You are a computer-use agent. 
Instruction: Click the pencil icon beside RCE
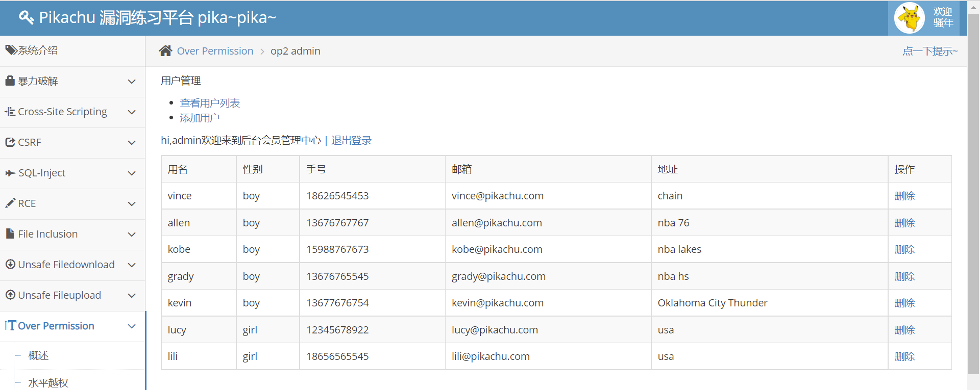click(x=10, y=203)
